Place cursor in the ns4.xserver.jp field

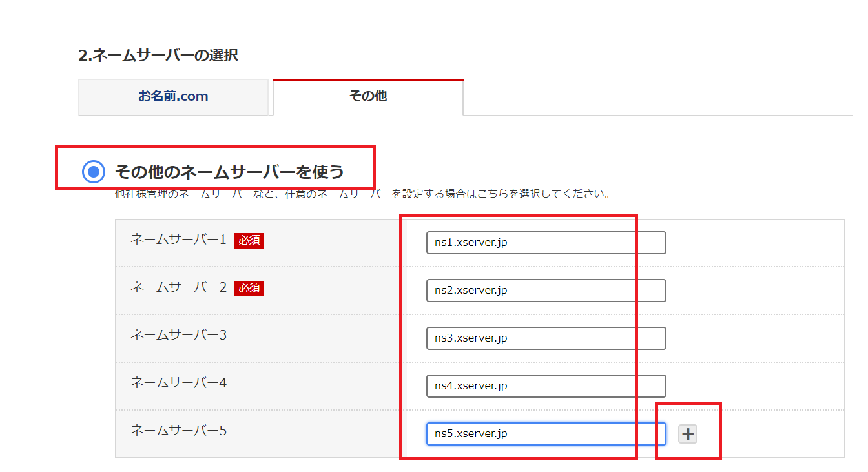point(546,386)
